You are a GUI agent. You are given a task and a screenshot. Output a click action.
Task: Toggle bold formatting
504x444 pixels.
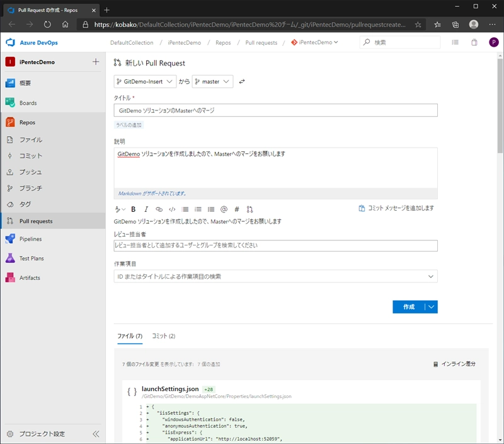pos(134,209)
